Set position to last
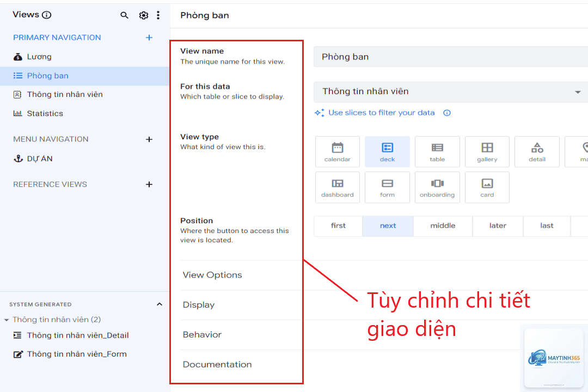The width and height of the screenshot is (588, 392). point(547,226)
